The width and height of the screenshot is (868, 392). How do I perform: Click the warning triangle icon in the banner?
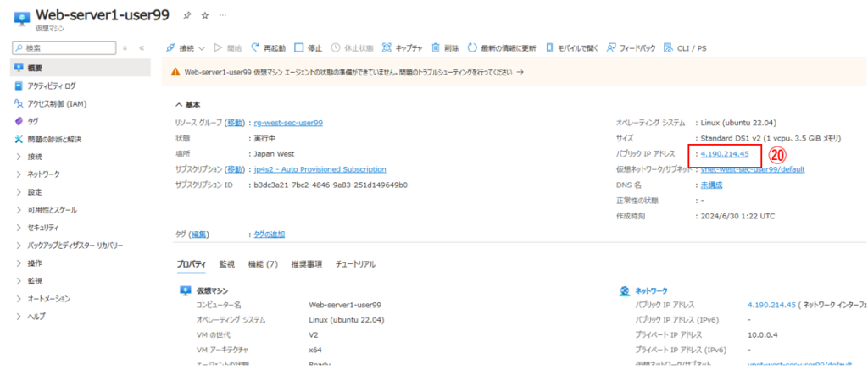(x=175, y=72)
